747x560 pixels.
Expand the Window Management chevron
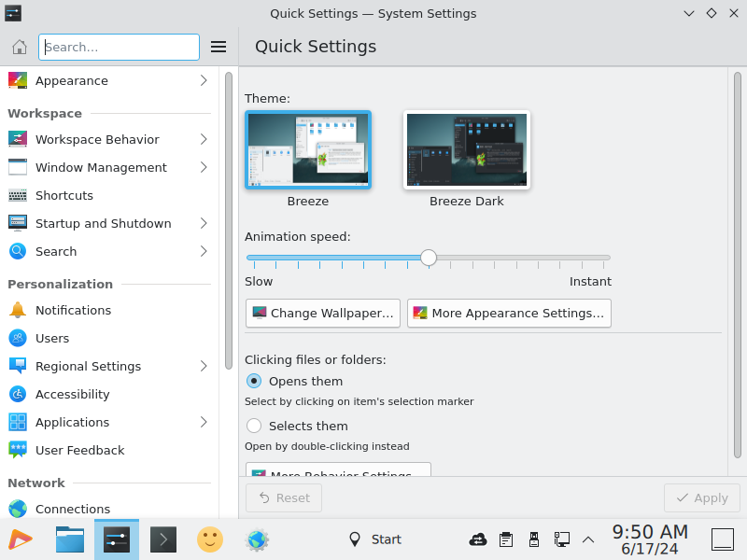click(204, 167)
